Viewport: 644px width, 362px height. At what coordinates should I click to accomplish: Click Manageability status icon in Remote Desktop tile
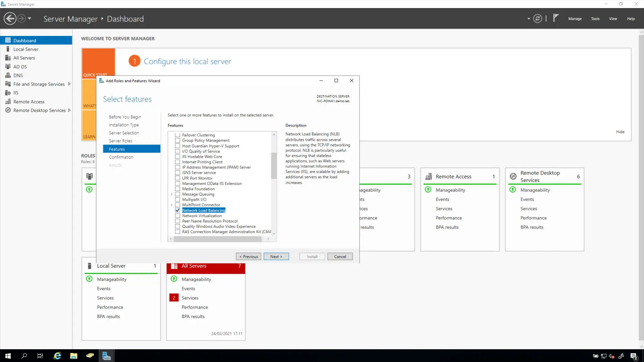click(x=513, y=190)
